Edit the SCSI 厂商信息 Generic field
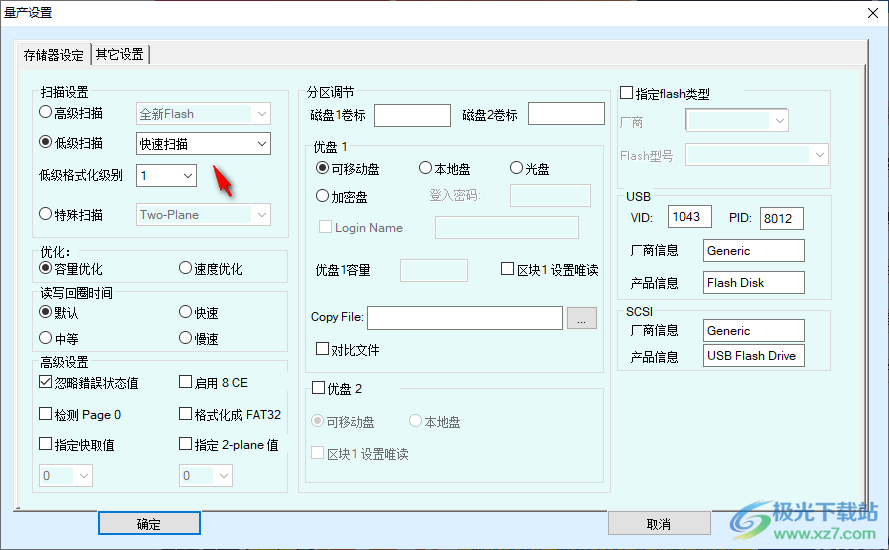 [x=753, y=331]
